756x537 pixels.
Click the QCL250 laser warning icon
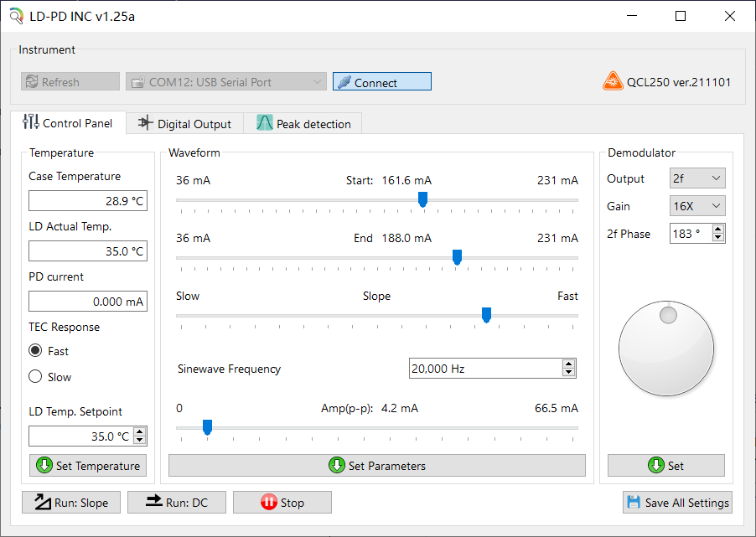click(613, 82)
